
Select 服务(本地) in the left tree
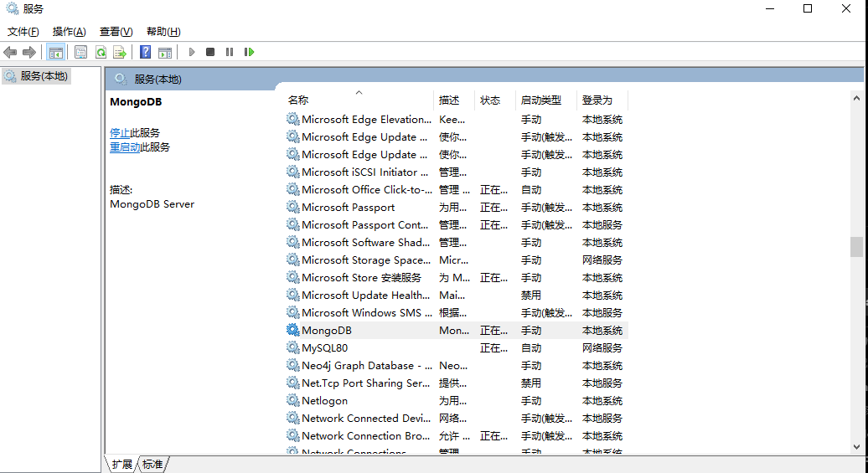coord(44,75)
